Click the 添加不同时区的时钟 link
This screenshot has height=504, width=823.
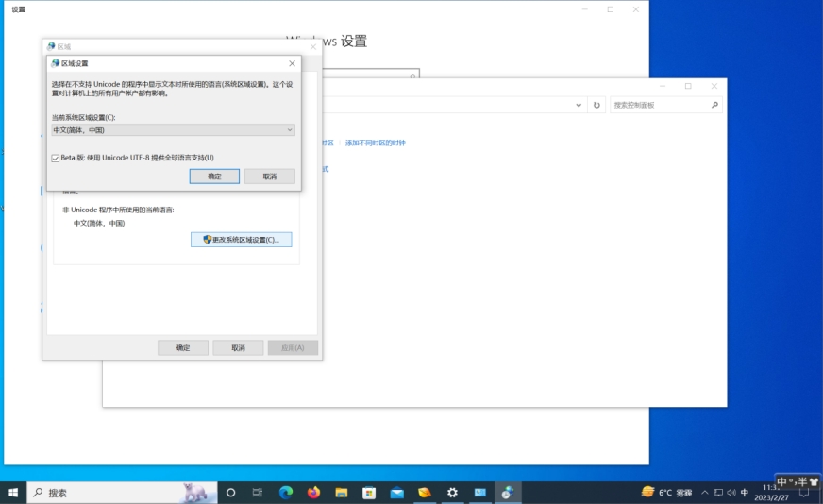376,143
